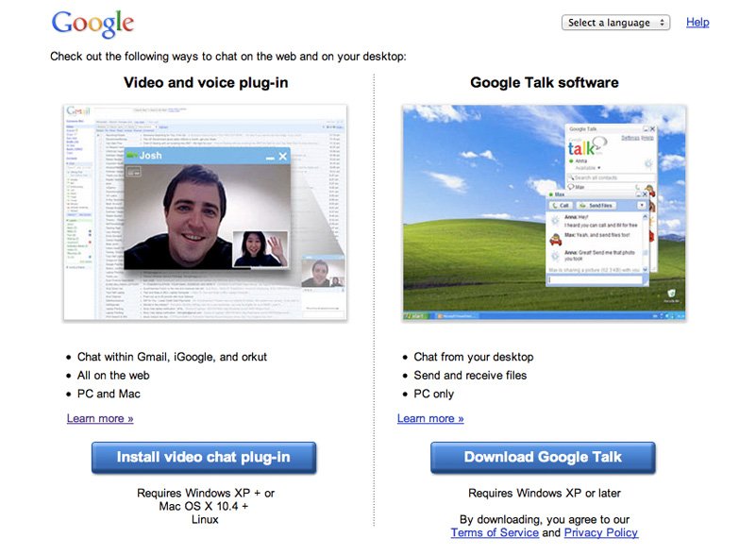This screenshot has height=555, width=756.
Task: Click the Gmail logo in the screenshot
Action: [x=78, y=112]
